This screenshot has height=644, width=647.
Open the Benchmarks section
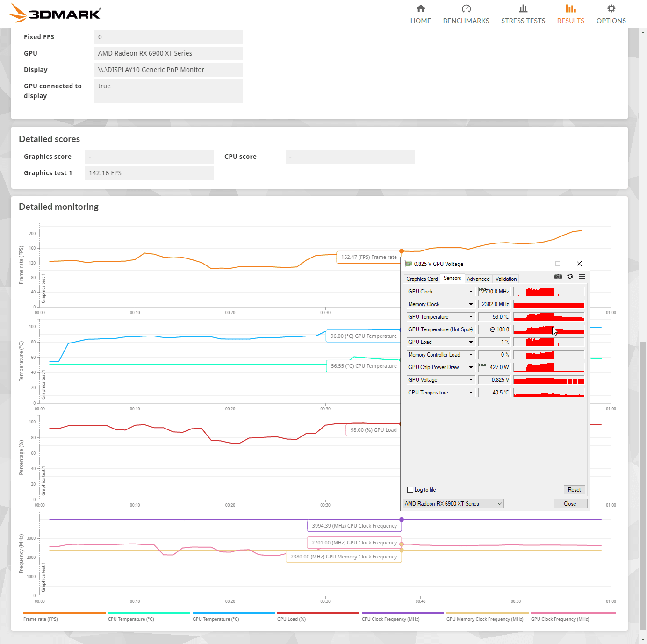[466, 14]
